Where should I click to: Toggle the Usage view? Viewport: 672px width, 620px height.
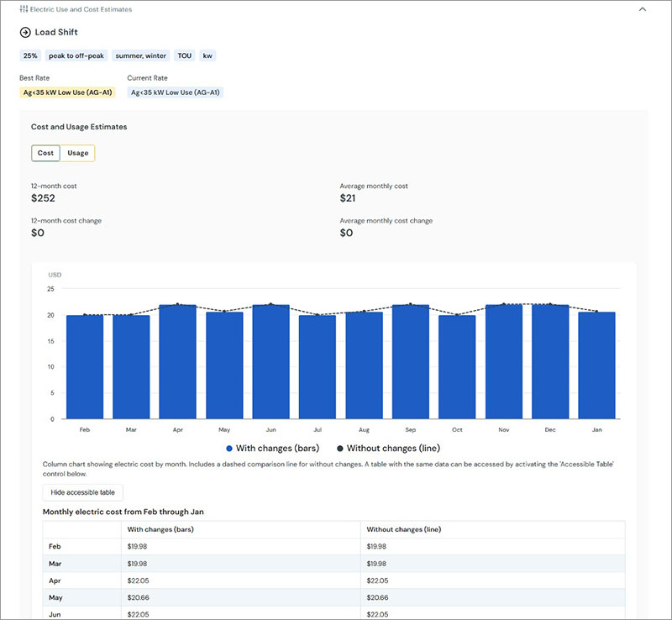[77, 153]
